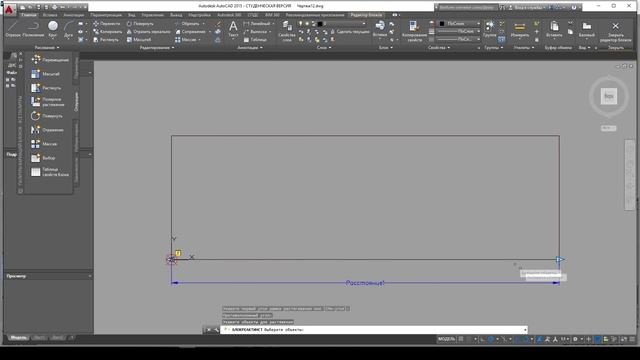
Task: Select the Круг (Circle) tool
Action: pos(53,29)
